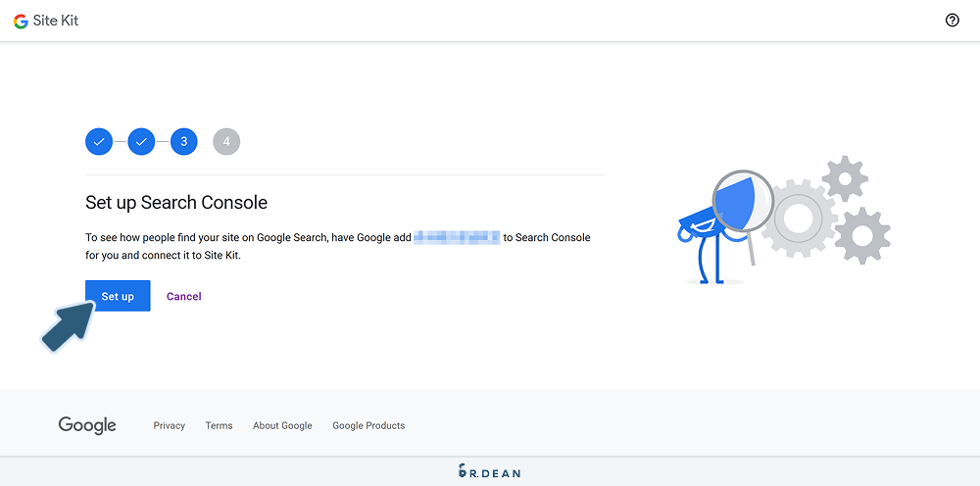
Task: Click the blue Set up button
Action: [x=118, y=296]
